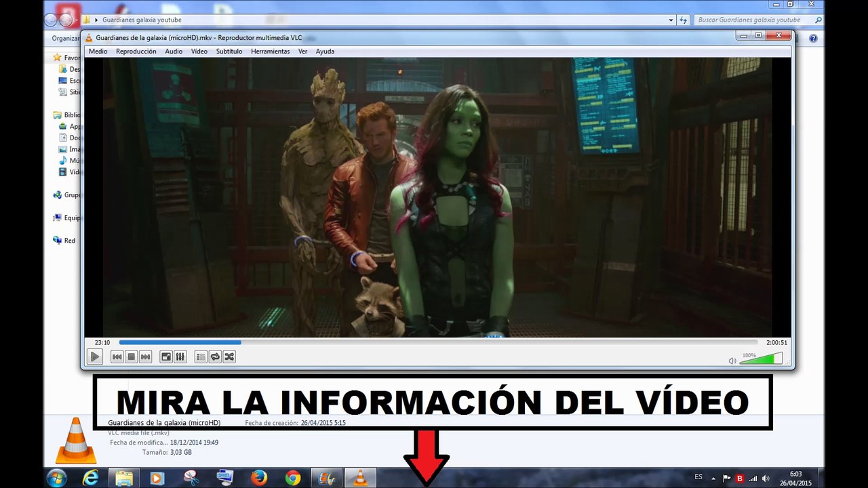Click the ES language indicator in tray
Viewport: 868px width, 488px height.
tap(698, 477)
